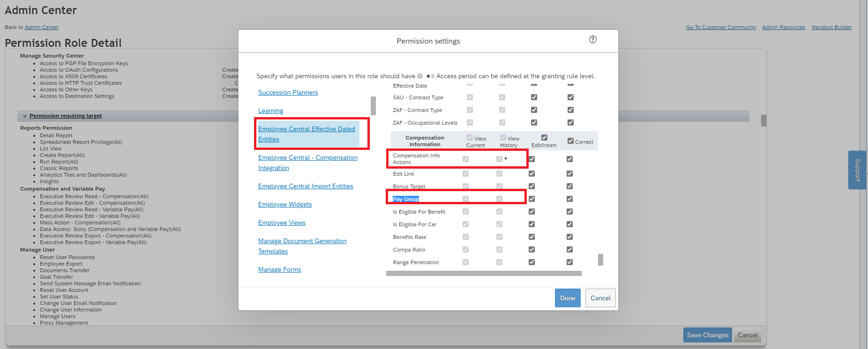The image size is (868, 349).
Task: Click the 'Reset User Passwords' entry
Action: (67, 257)
